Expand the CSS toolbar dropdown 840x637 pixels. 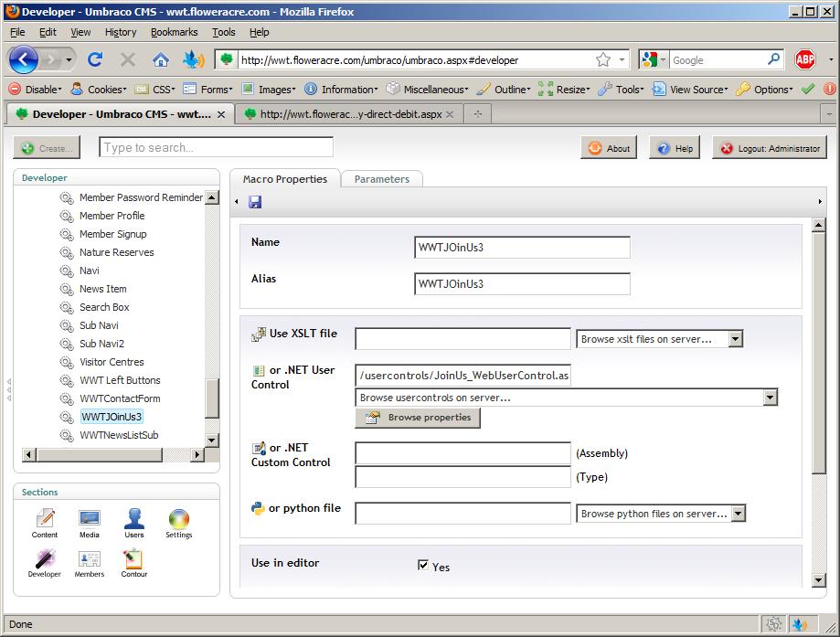coord(155,90)
